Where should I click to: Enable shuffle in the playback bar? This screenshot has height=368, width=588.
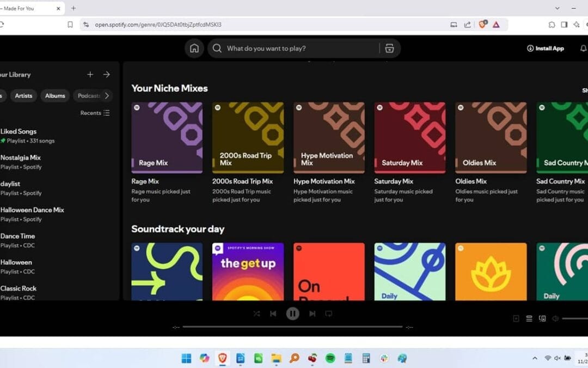(256, 313)
